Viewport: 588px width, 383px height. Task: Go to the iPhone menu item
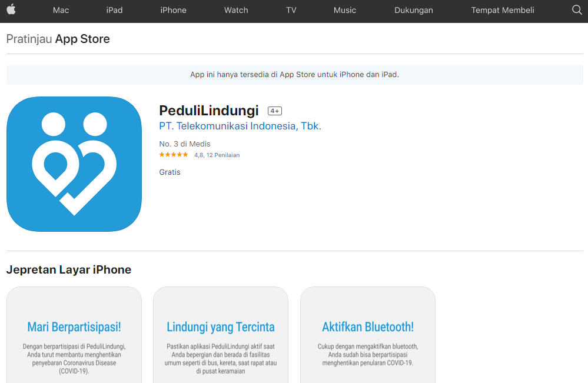coord(173,10)
